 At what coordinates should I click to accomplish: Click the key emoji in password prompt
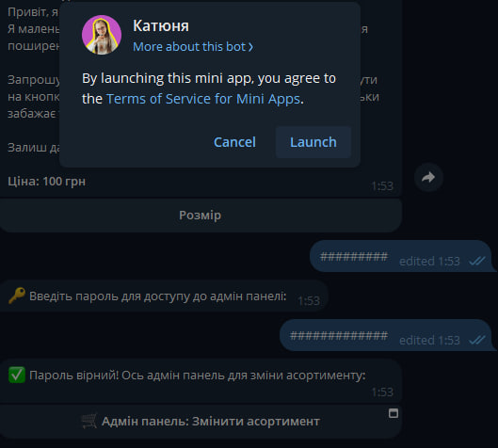pos(17,296)
